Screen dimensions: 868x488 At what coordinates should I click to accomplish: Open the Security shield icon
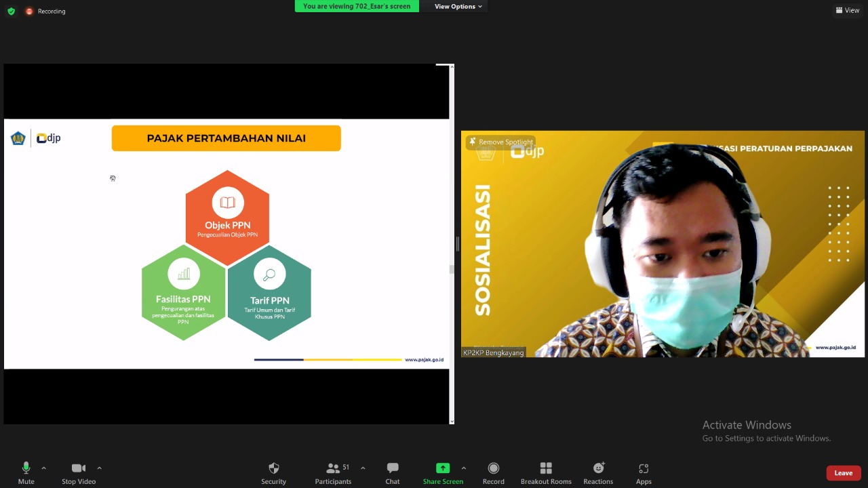(x=274, y=468)
